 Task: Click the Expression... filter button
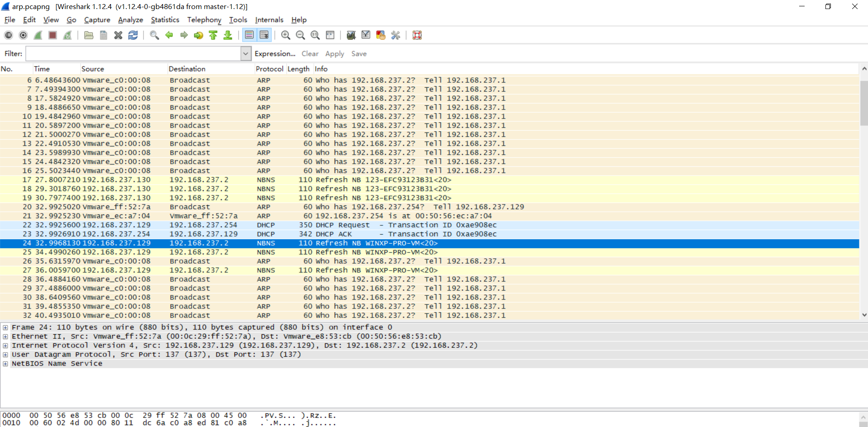click(x=275, y=53)
